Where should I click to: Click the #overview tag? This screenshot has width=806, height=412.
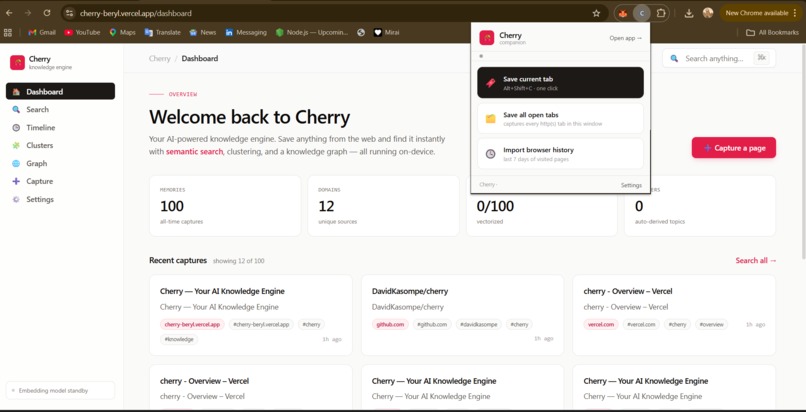tap(711, 325)
